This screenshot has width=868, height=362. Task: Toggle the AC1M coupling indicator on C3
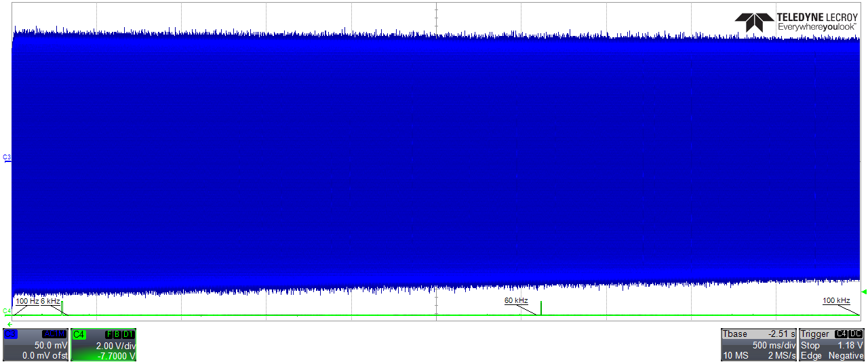coord(54,334)
